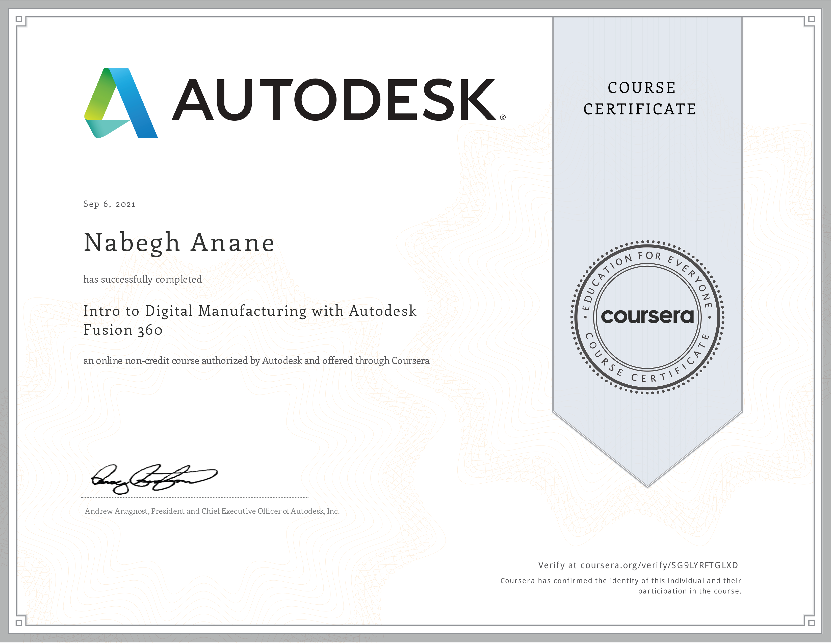This screenshot has height=644, width=833.
Task: Click the top-right corner border ornament
Action: pyautogui.click(x=812, y=19)
